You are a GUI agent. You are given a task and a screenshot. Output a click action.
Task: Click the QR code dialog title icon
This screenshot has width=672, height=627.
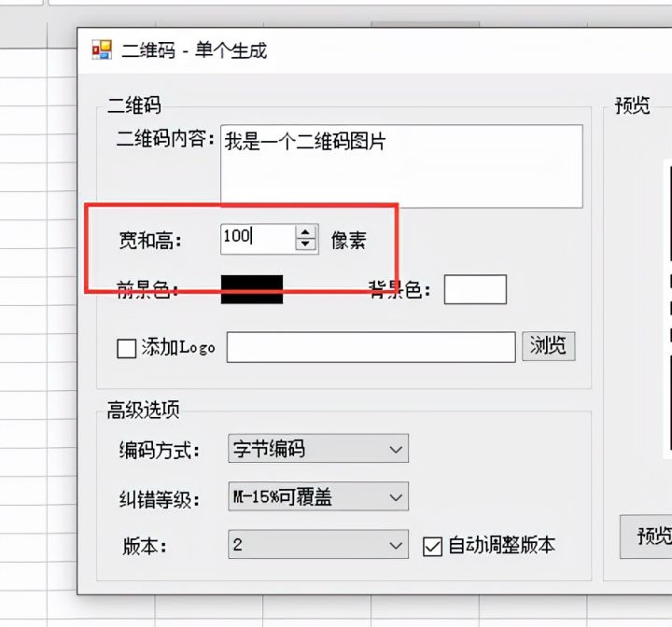102,49
